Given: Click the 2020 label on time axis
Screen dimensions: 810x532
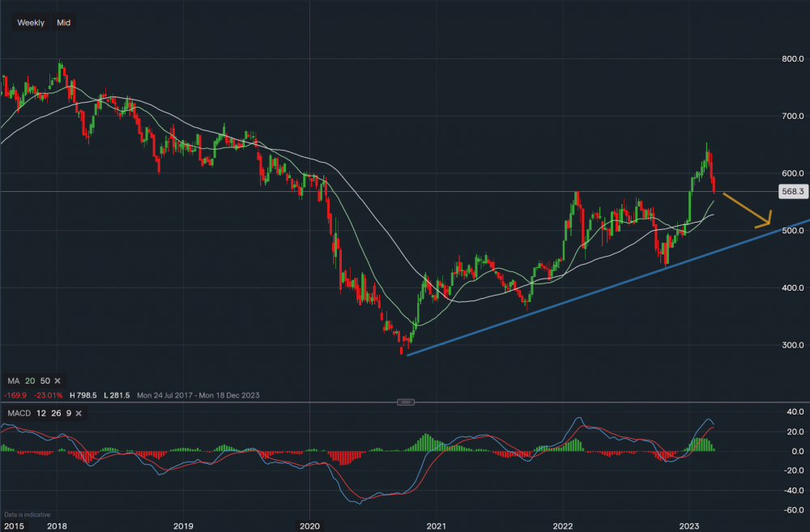Looking at the screenshot, I should pyautogui.click(x=310, y=526).
